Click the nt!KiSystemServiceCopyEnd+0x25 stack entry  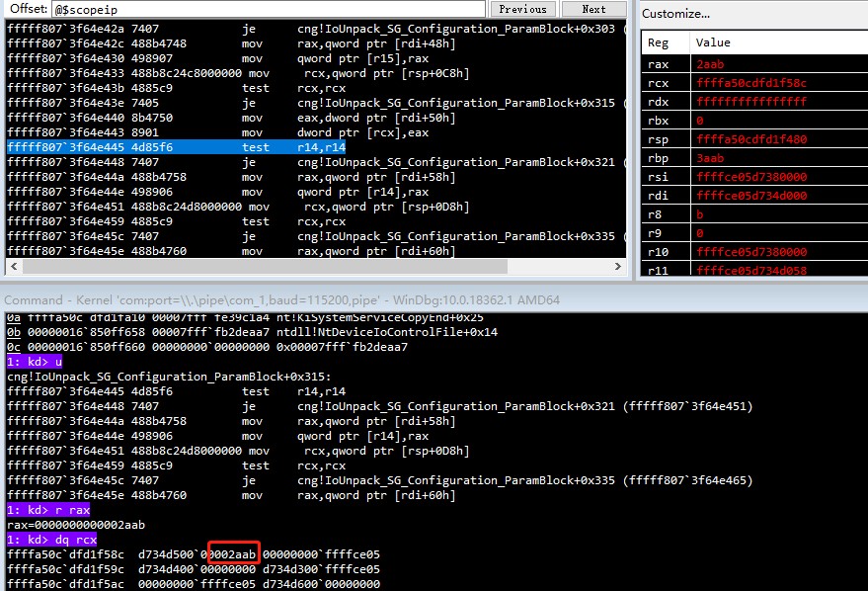coord(380,317)
